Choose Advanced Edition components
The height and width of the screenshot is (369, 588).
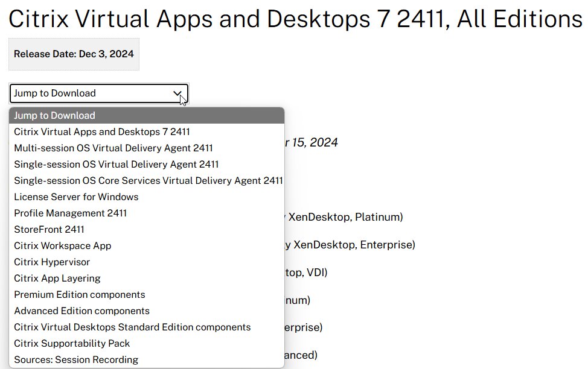coord(81,311)
